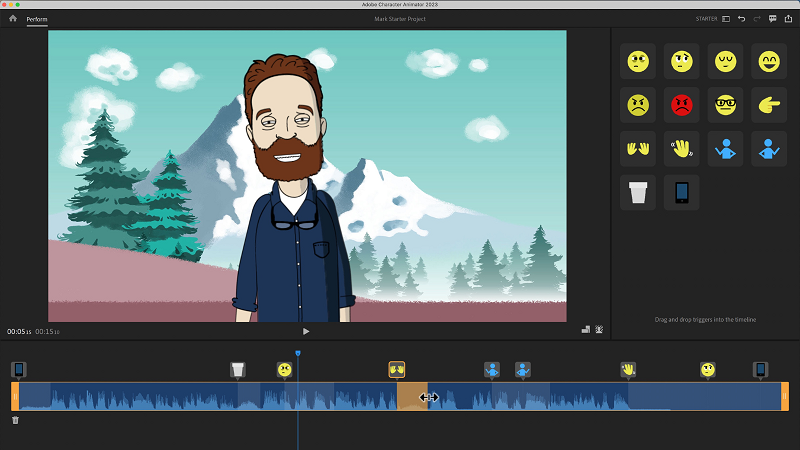Open the Perform tab

tap(37, 19)
